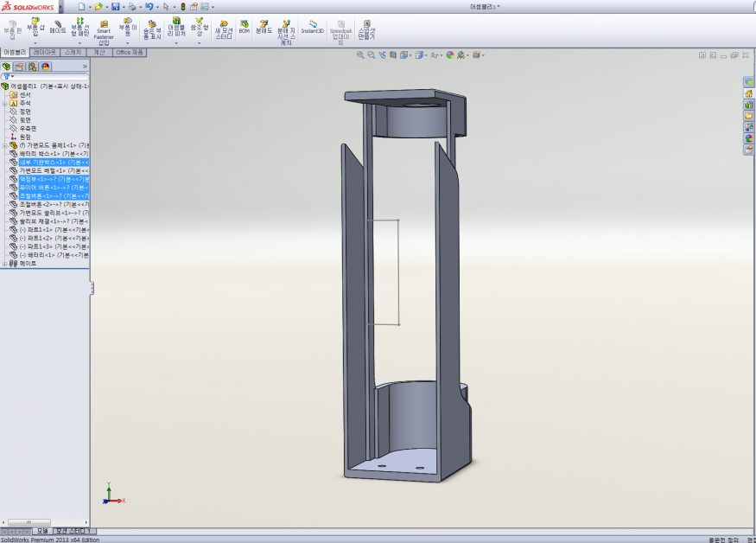Click 부품 이동 (Move Component) tool
Screen dimensions: 756x543
click(x=128, y=28)
